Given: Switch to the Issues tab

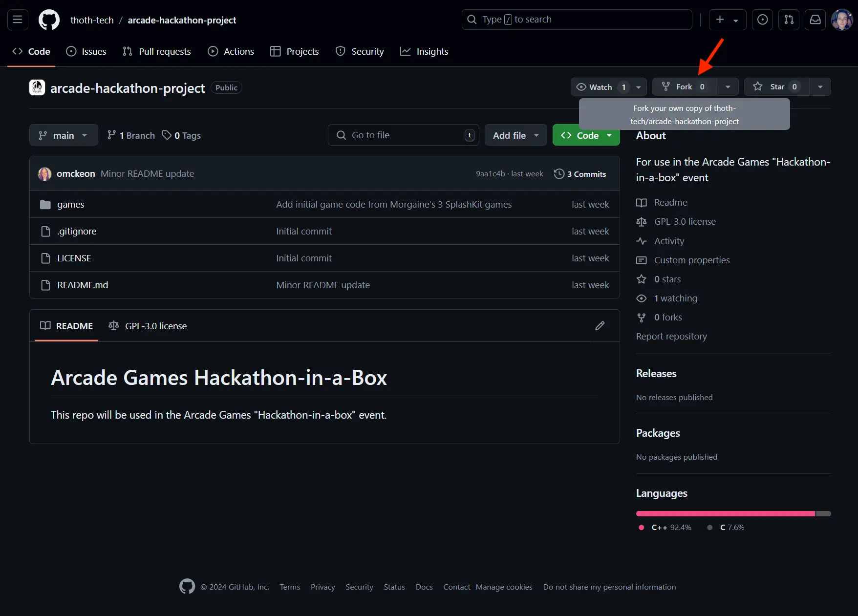Looking at the screenshot, I should click(86, 51).
